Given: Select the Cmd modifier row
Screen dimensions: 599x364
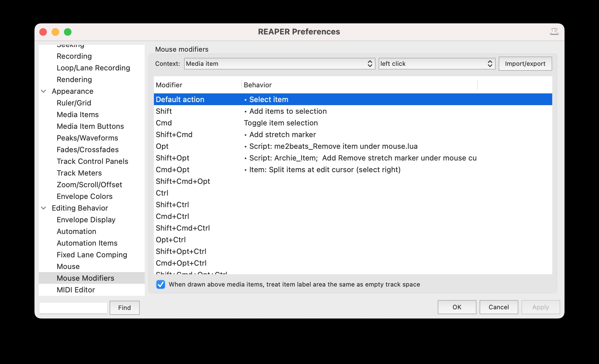Looking at the screenshot, I should coord(353,123).
